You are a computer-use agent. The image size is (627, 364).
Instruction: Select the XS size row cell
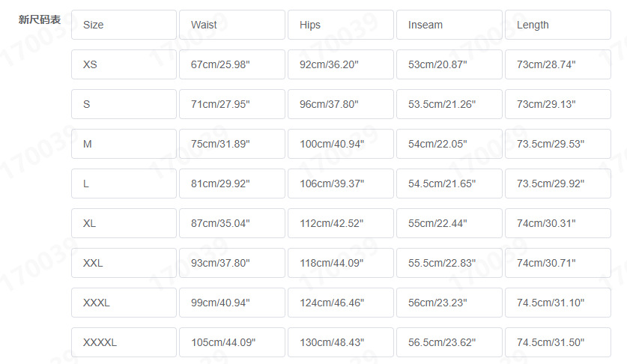[x=124, y=64]
